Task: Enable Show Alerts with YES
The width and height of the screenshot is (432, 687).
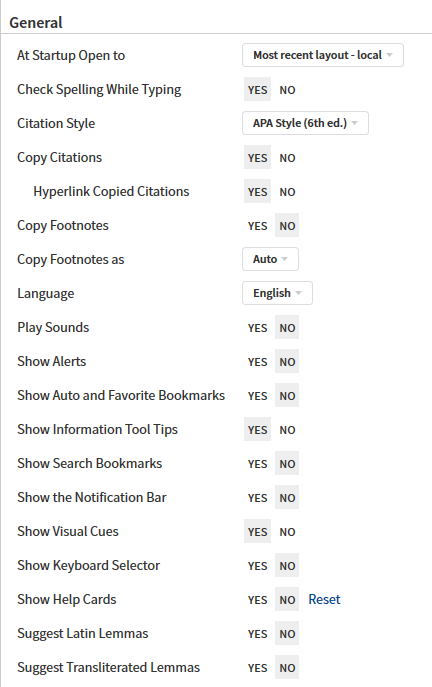Action: (257, 362)
